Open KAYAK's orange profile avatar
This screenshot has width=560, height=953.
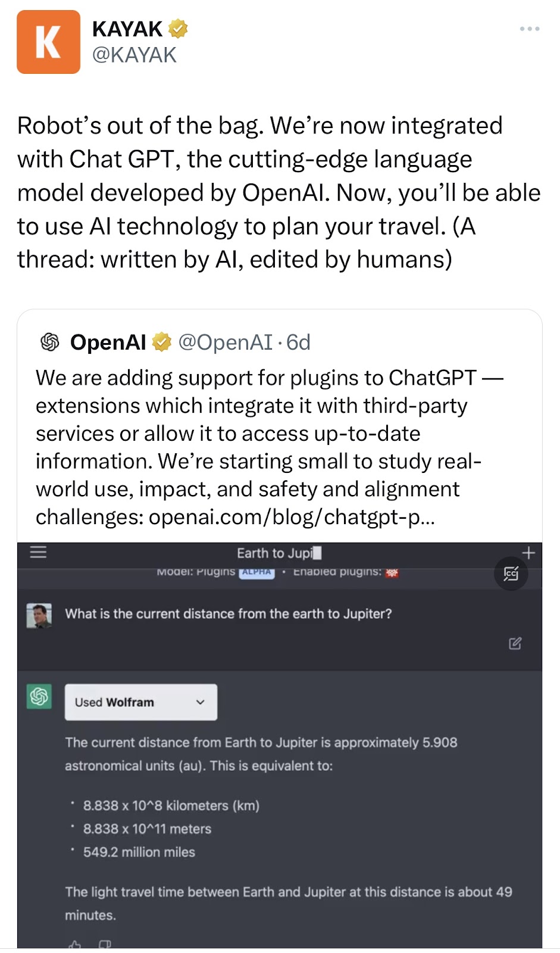(x=48, y=42)
